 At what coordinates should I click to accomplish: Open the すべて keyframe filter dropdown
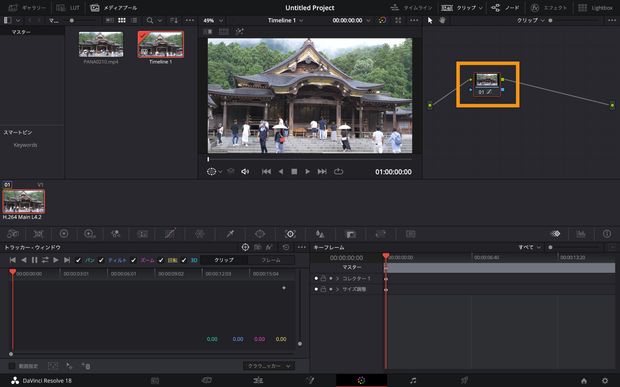pos(529,247)
